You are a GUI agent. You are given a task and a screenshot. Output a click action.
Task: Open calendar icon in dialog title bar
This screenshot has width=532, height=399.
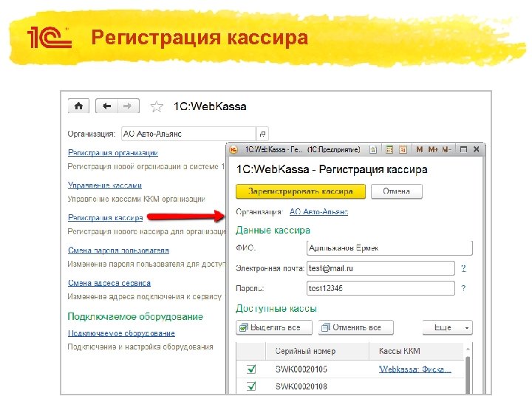(x=403, y=149)
